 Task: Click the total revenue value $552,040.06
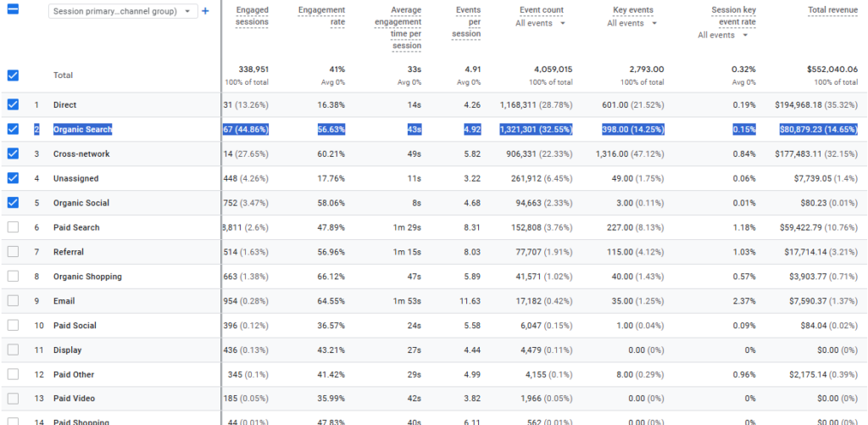(x=831, y=70)
